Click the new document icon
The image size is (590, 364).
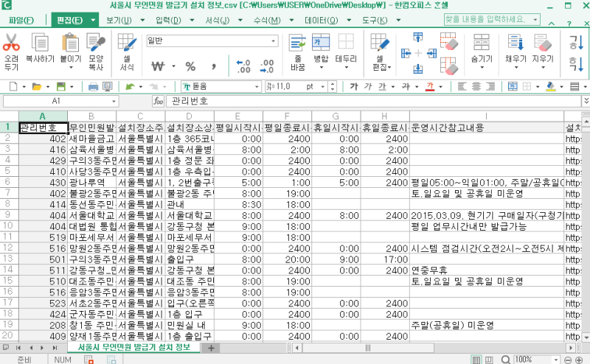13,86
